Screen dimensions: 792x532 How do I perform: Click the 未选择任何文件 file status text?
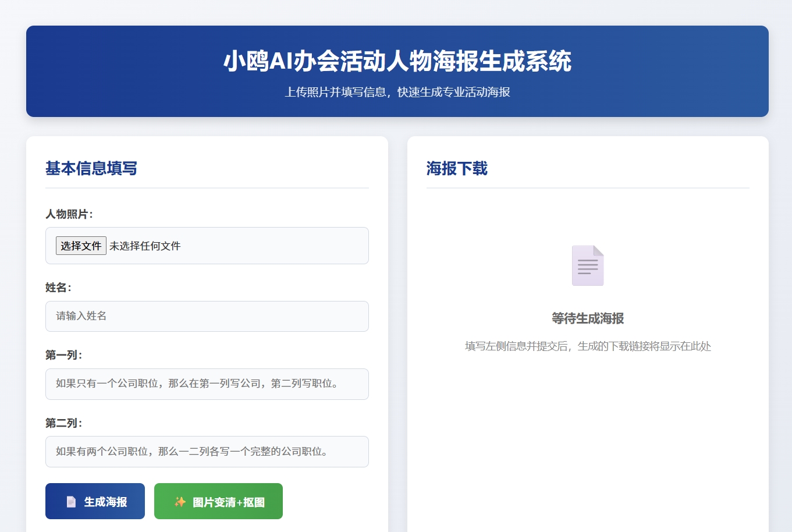[x=145, y=246]
